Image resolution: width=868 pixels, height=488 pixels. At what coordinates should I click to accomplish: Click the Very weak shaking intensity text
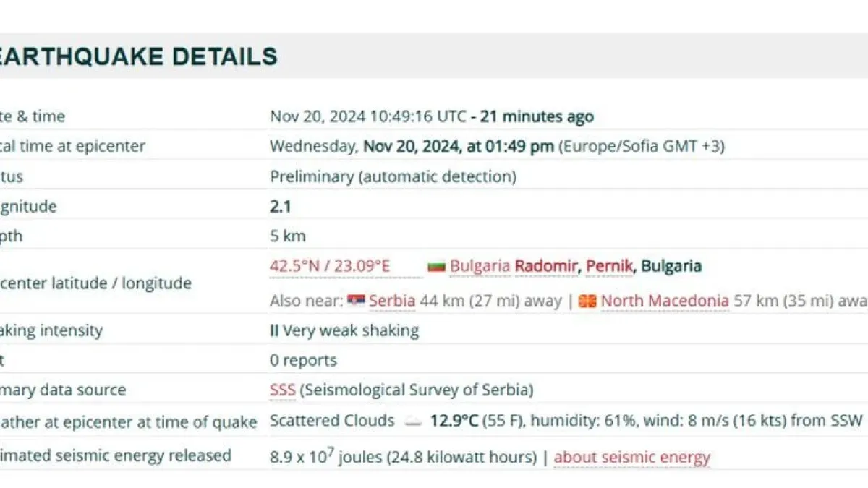[351, 331]
